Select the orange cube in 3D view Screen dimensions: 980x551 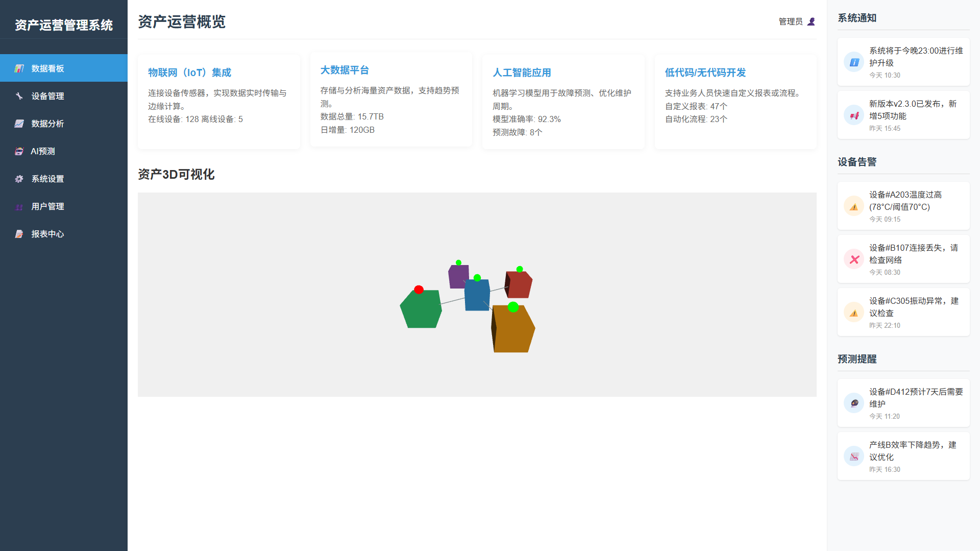click(x=513, y=331)
